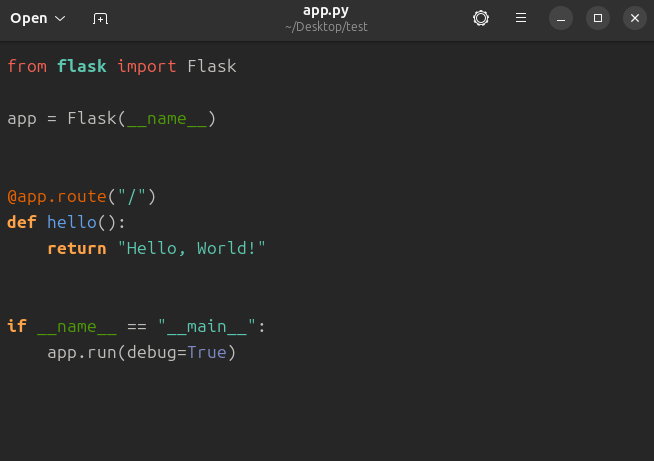Click the '==' comparison operator
This screenshot has width=654, height=461.
pyautogui.click(x=137, y=327)
